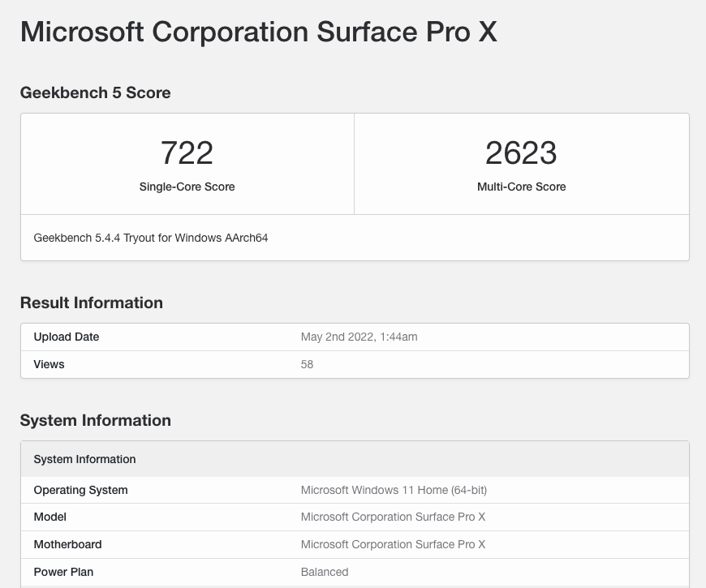Viewport: 706px width, 588px height.
Task: Select the view count value 58
Action: coord(307,364)
